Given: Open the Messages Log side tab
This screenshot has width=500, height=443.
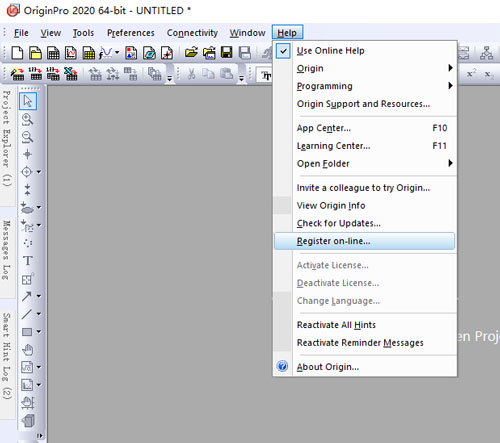Looking at the screenshot, I should coord(7,250).
